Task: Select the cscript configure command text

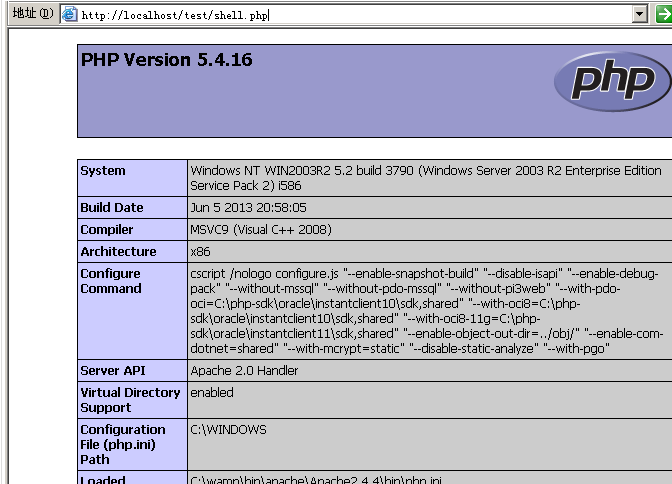Action: coord(426,311)
